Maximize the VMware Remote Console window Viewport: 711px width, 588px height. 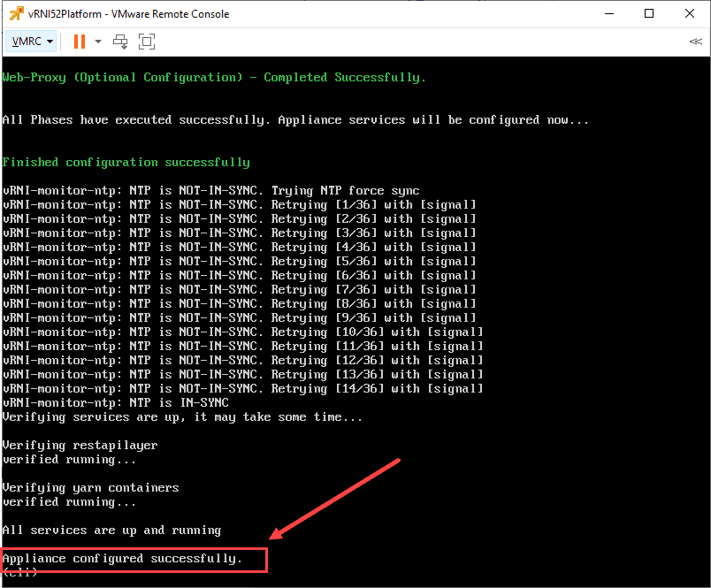tap(649, 13)
